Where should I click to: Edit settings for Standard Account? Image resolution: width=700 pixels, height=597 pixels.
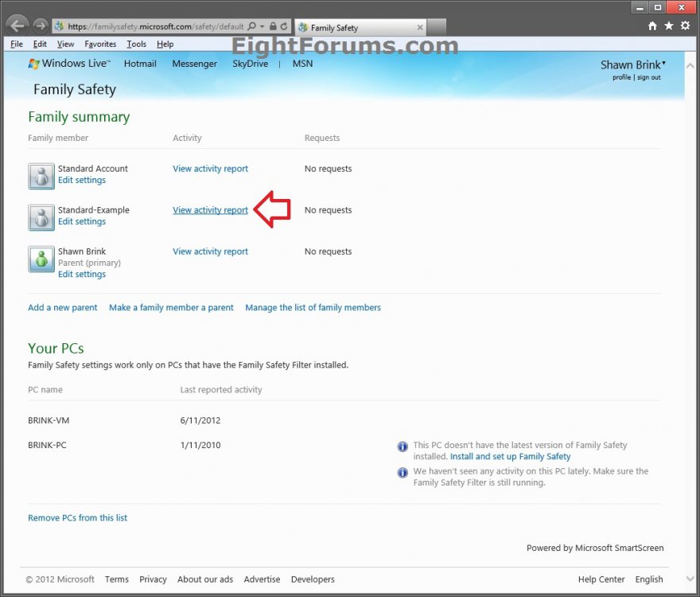coord(82,180)
